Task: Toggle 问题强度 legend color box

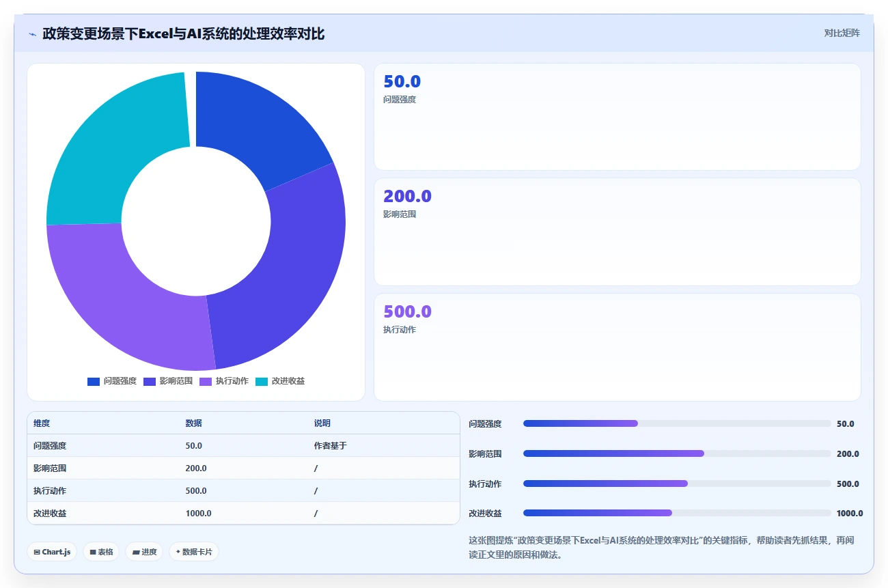Action: pyautogui.click(x=94, y=381)
